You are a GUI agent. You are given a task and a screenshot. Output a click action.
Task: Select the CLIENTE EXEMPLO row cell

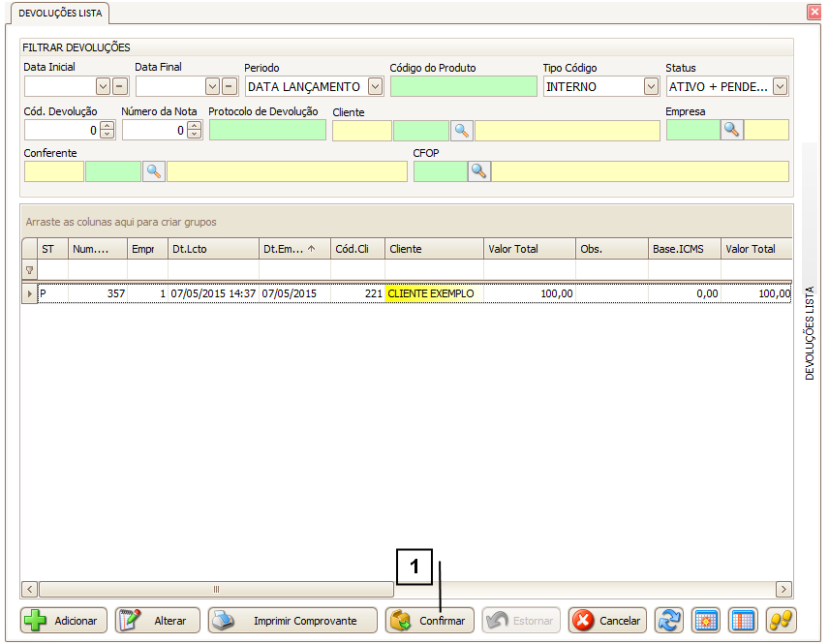pos(432,293)
